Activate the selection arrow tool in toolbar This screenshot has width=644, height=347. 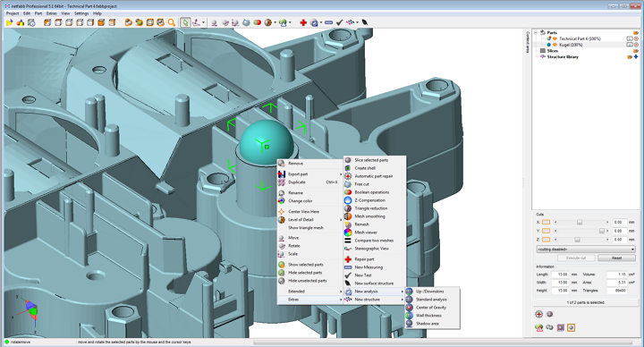click(x=185, y=22)
